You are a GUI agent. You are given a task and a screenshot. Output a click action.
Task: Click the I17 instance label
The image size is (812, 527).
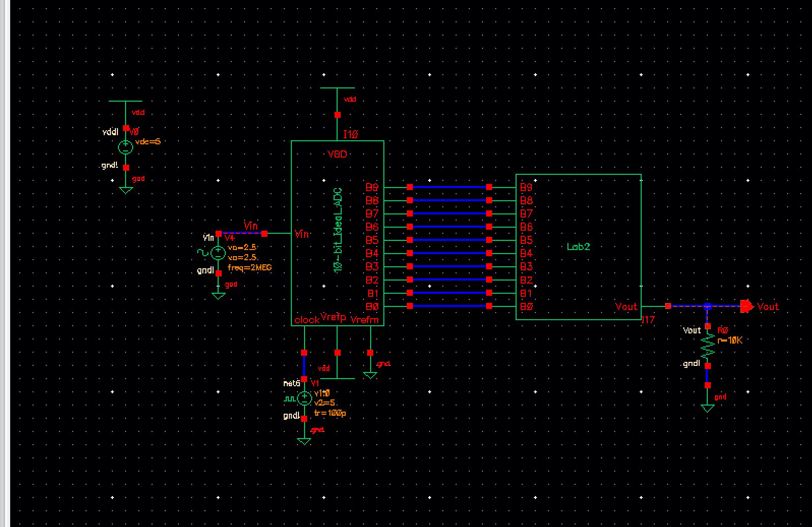(x=648, y=320)
